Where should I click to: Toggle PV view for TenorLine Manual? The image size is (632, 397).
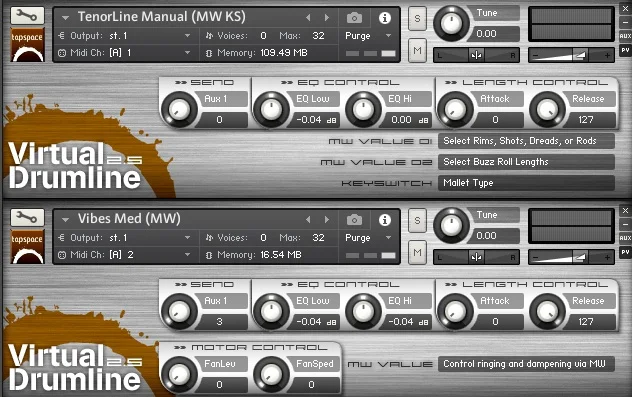pos(625,50)
